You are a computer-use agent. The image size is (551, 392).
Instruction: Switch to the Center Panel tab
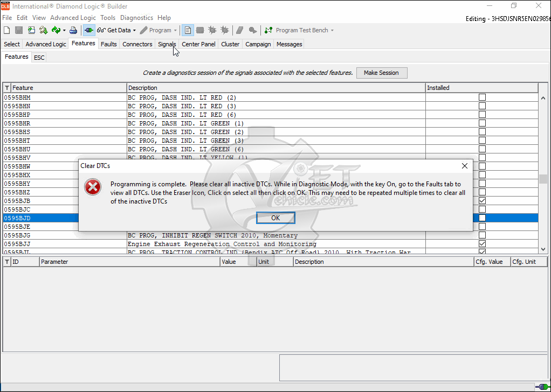point(198,44)
